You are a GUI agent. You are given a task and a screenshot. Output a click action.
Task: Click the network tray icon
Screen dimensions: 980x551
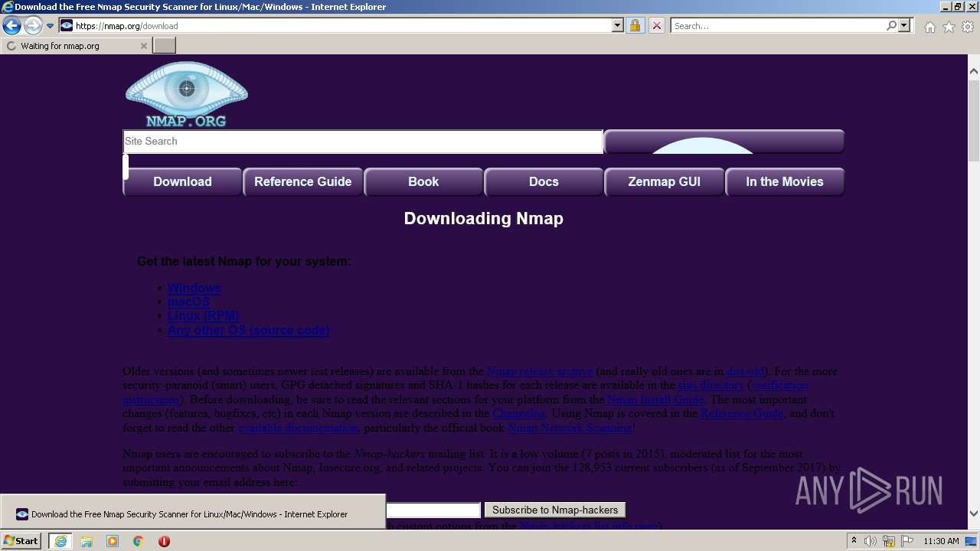[x=889, y=541]
